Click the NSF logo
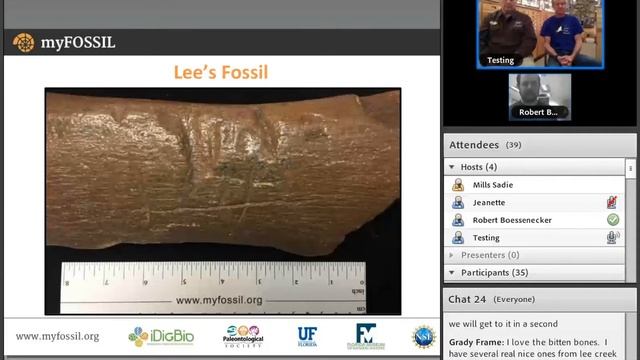 point(424,337)
